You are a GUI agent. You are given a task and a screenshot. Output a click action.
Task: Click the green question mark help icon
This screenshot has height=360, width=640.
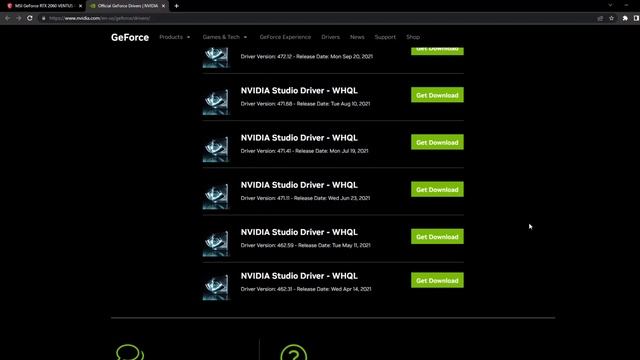(293, 353)
